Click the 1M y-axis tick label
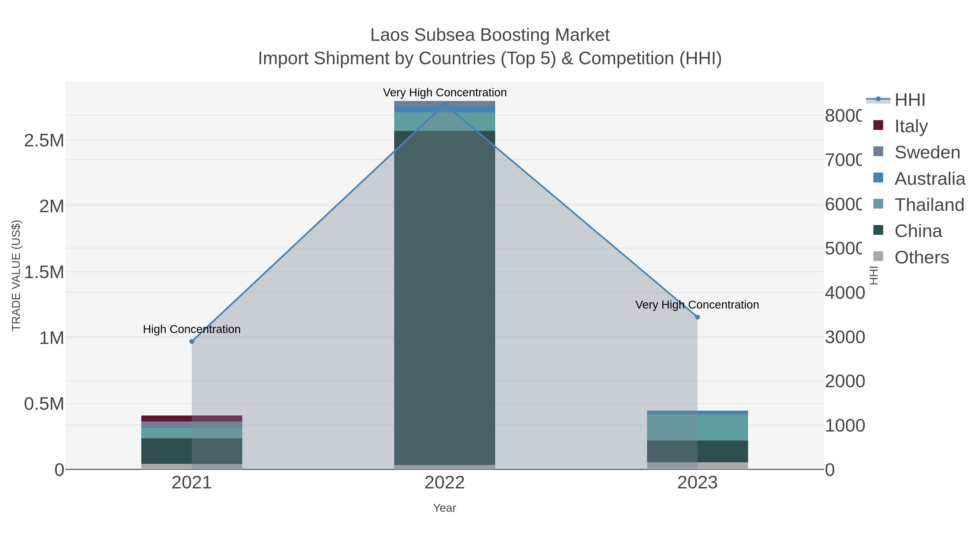This screenshot has height=551, width=980. pos(52,338)
